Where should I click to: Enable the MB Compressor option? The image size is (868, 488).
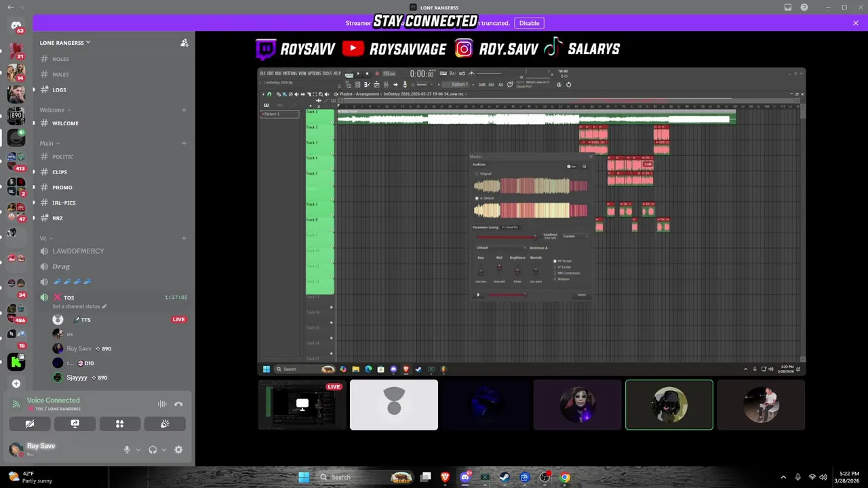coord(555,273)
